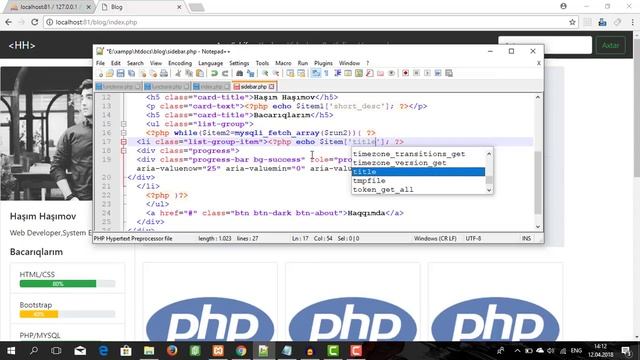Open the Settings menu
This screenshot has height=360, width=640.
239,63
